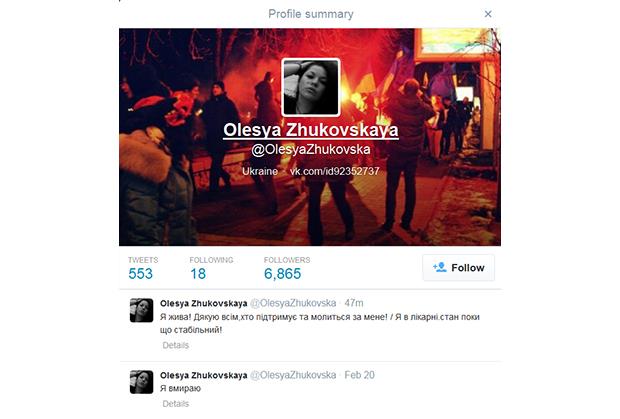The height and width of the screenshot is (419, 620).
Task: Open the 47m timestamp link
Action: (353, 303)
